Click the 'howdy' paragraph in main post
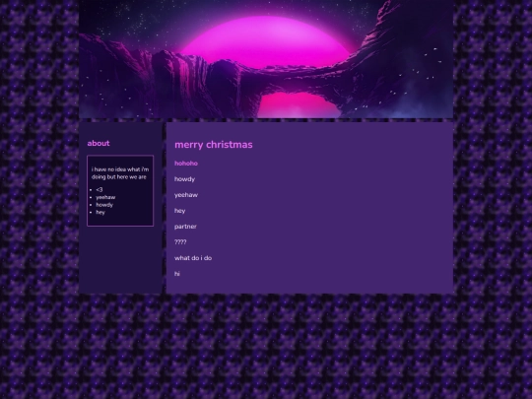The image size is (532, 399). coord(184,179)
